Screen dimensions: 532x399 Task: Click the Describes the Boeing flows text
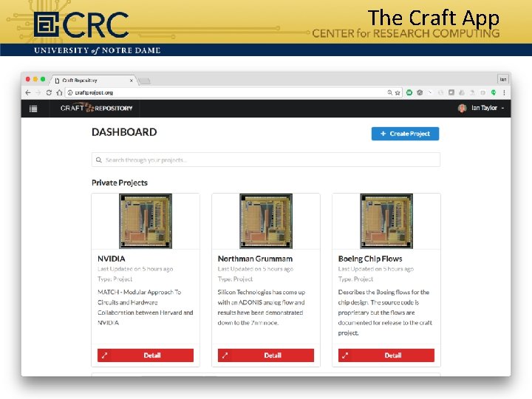click(385, 313)
